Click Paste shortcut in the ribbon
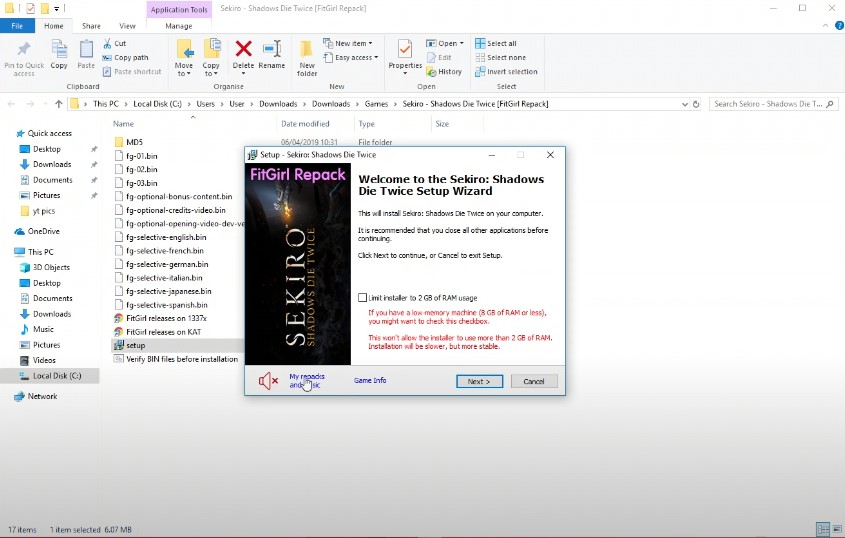This screenshot has width=845, height=538. 132,71
